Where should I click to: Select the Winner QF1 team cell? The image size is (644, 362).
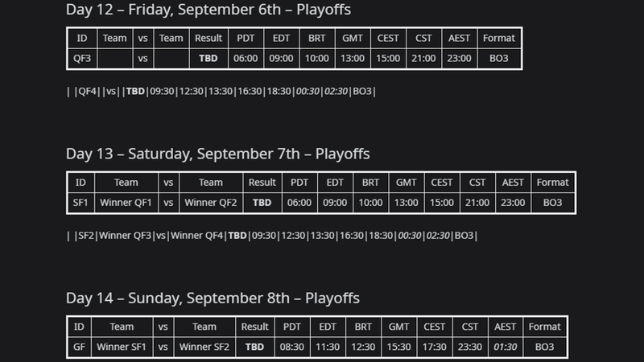click(x=126, y=203)
